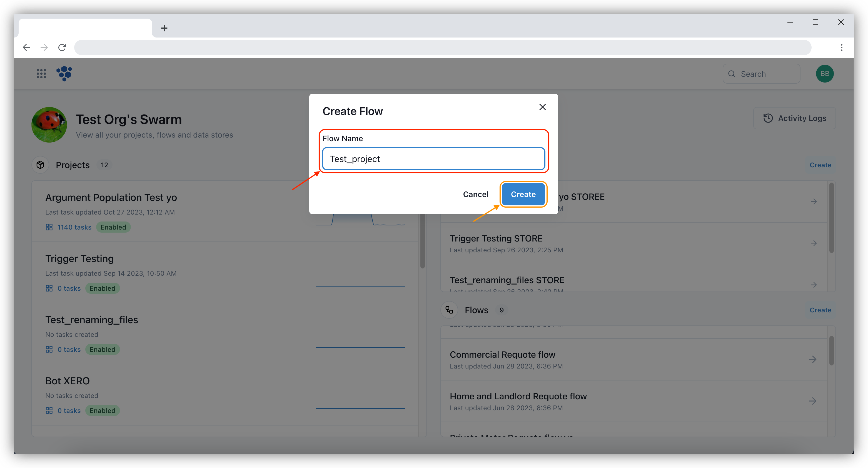Click the blue hexagon swarm logo
Viewport: 868px width, 468px height.
(64, 73)
